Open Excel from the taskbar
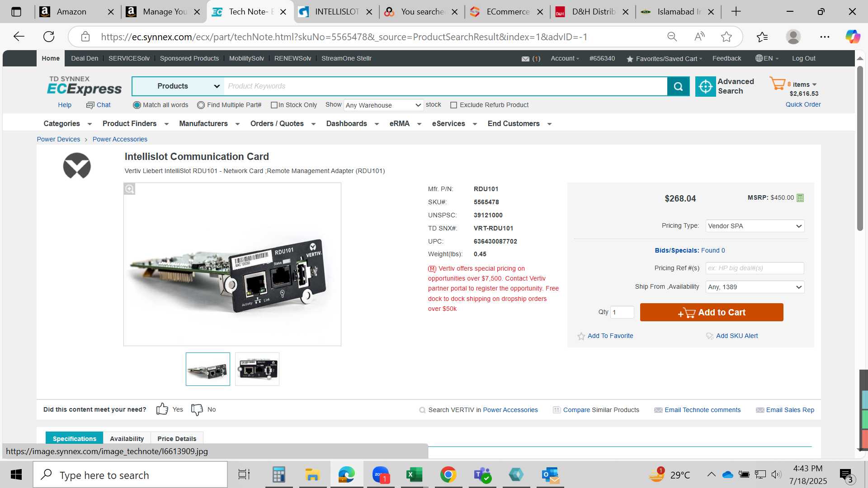This screenshot has height=488, width=868. tap(414, 475)
